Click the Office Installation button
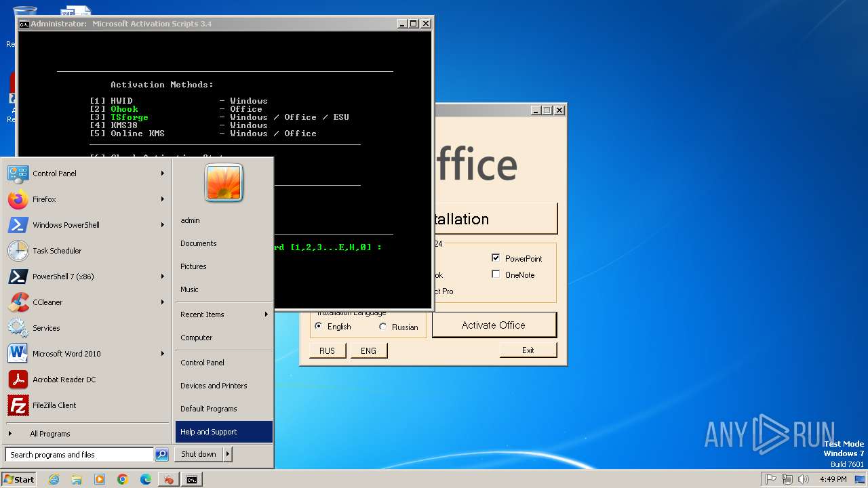Image resolution: width=868 pixels, height=488 pixels. [x=495, y=219]
